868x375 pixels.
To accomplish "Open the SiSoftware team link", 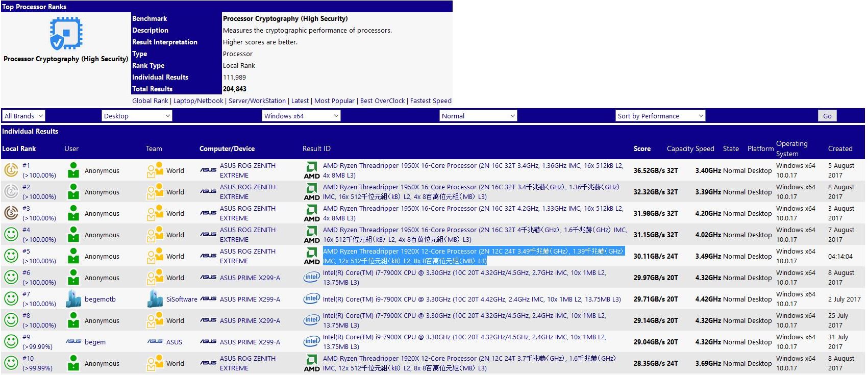I will (x=182, y=299).
